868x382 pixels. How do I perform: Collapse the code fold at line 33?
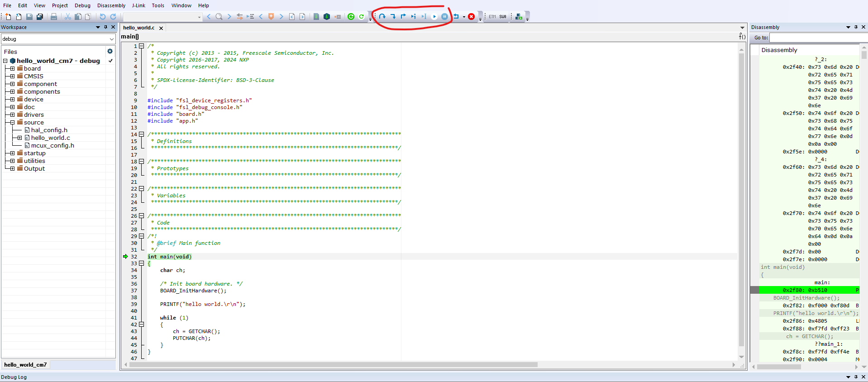(142, 263)
